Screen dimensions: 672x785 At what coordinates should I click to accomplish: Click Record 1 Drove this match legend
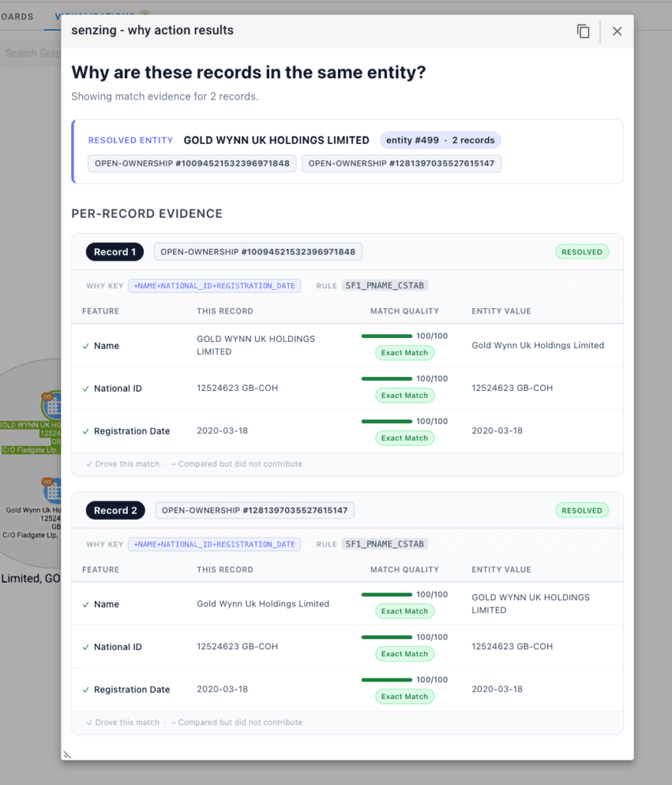click(x=123, y=464)
